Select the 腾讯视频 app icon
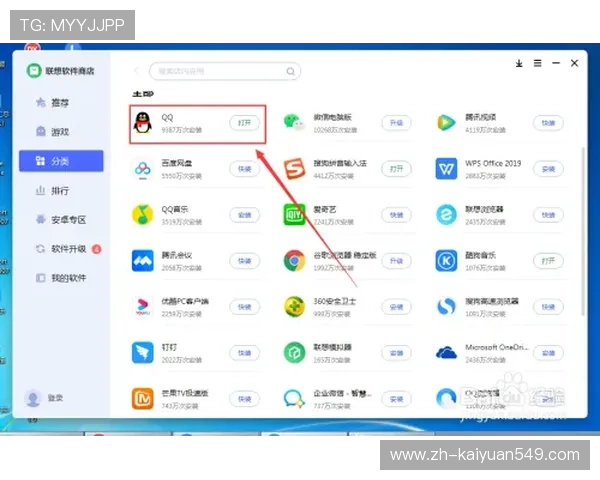Screen dimensions: 600x480 tap(446, 123)
